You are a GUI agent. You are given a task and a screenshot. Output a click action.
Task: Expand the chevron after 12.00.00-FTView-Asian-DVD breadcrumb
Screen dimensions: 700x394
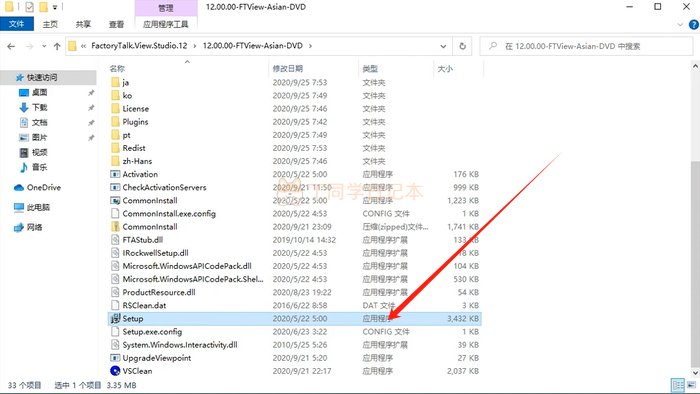(310, 46)
